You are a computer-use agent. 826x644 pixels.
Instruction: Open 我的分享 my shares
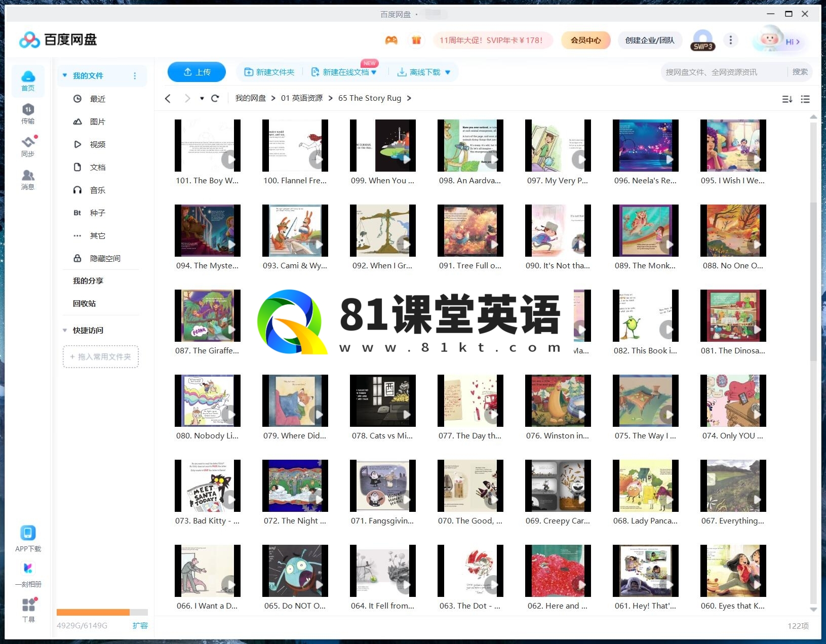pyautogui.click(x=88, y=280)
